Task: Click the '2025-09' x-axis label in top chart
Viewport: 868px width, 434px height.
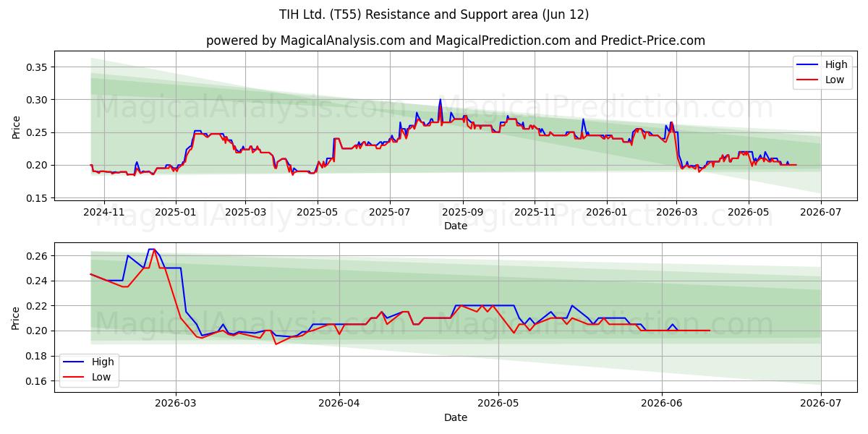Action: coord(463,212)
